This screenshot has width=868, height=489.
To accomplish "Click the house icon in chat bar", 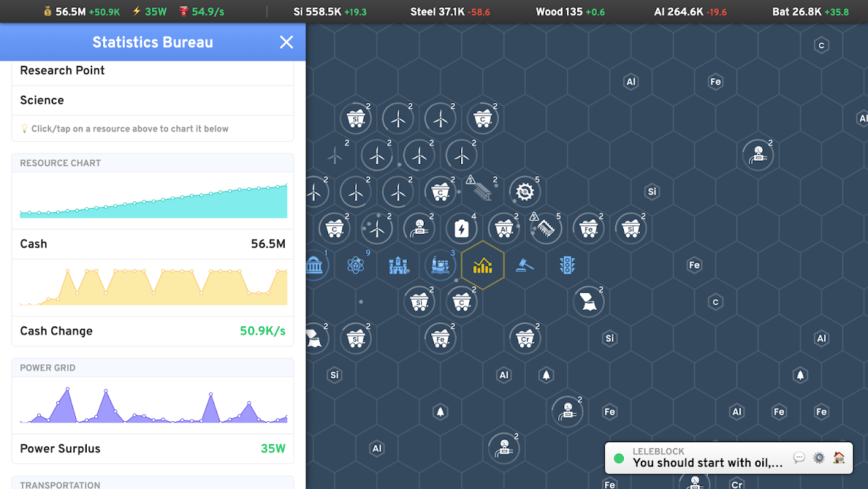I will pyautogui.click(x=839, y=458).
